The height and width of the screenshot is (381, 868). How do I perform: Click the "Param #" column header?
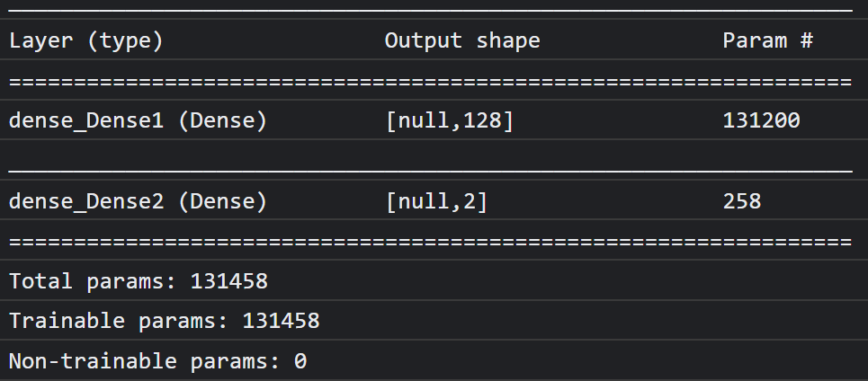pyautogui.click(x=767, y=40)
